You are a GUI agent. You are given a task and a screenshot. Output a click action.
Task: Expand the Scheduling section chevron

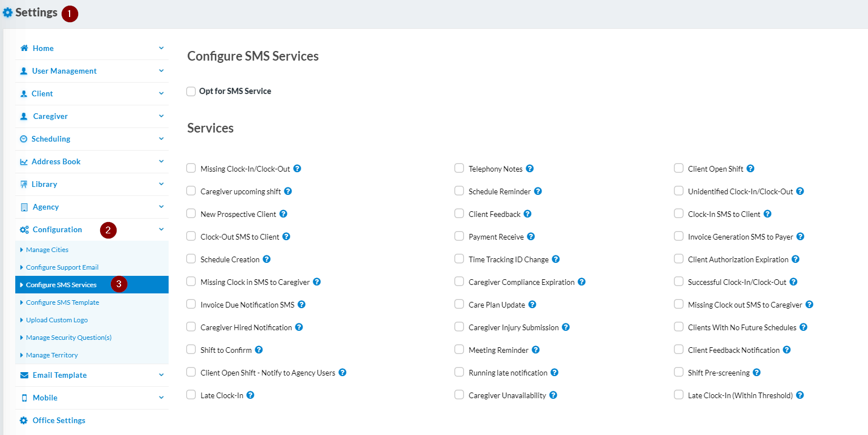tap(161, 139)
